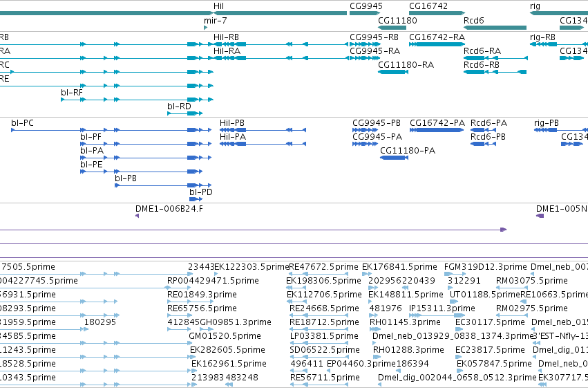The width and height of the screenshot is (588, 388).
Task: Click the bl-PD protein label
Action: coord(201,192)
